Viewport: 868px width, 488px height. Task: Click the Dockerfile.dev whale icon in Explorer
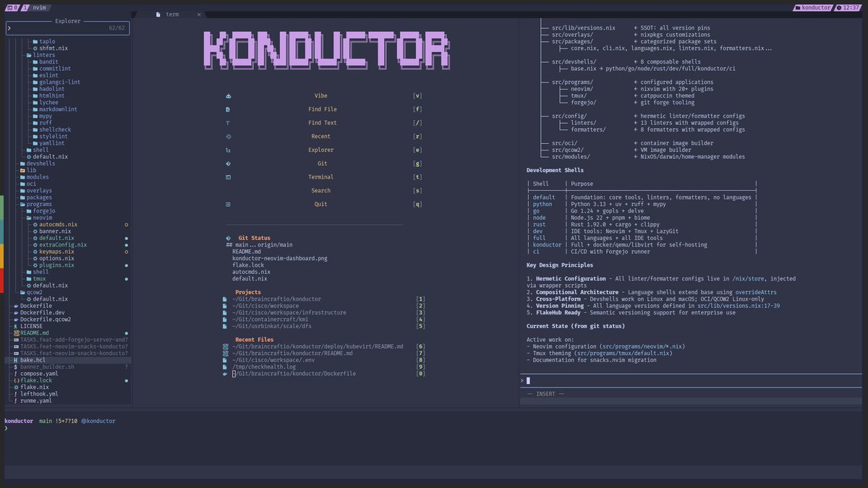pyautogui.click(x=15, y=312)
